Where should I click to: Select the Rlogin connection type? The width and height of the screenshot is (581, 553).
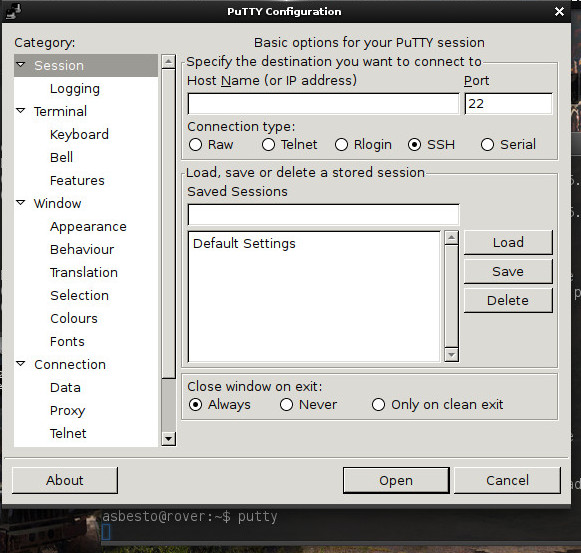(x=341, y=145)
